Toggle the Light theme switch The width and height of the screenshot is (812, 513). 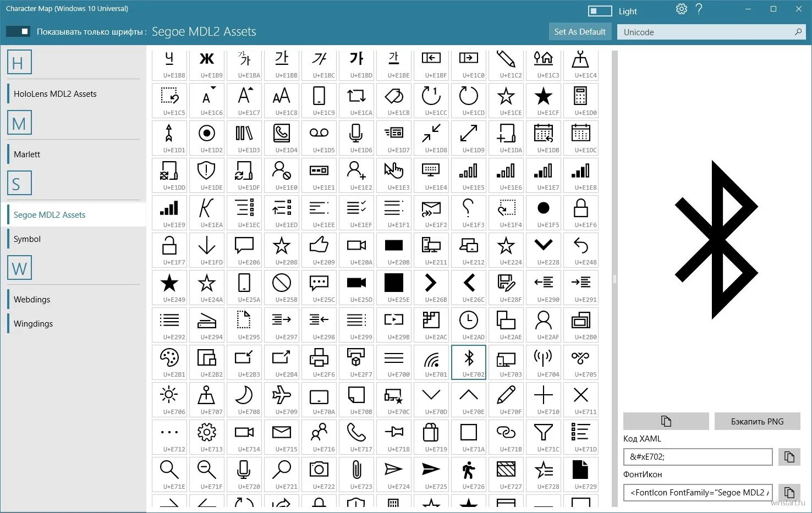click(600, 11)
